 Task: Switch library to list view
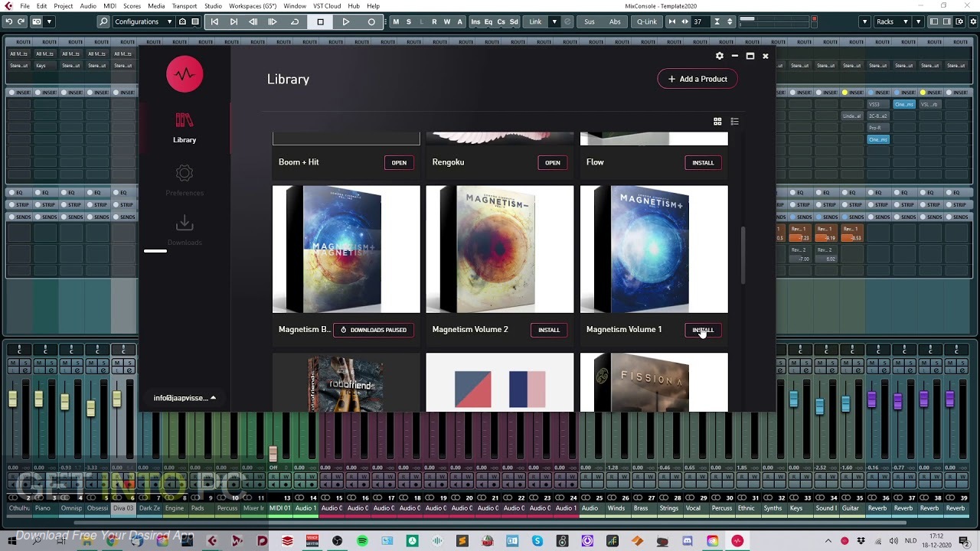point(734,121)
